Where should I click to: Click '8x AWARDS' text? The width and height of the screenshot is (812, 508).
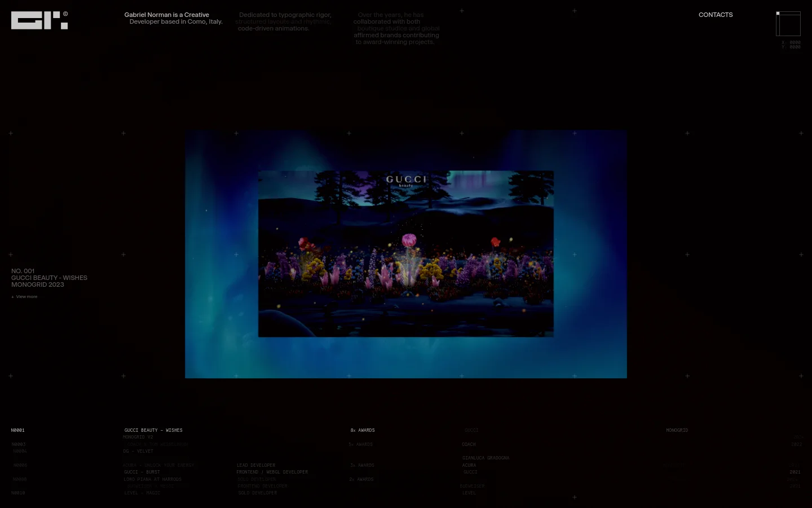(x=363, y=430)
